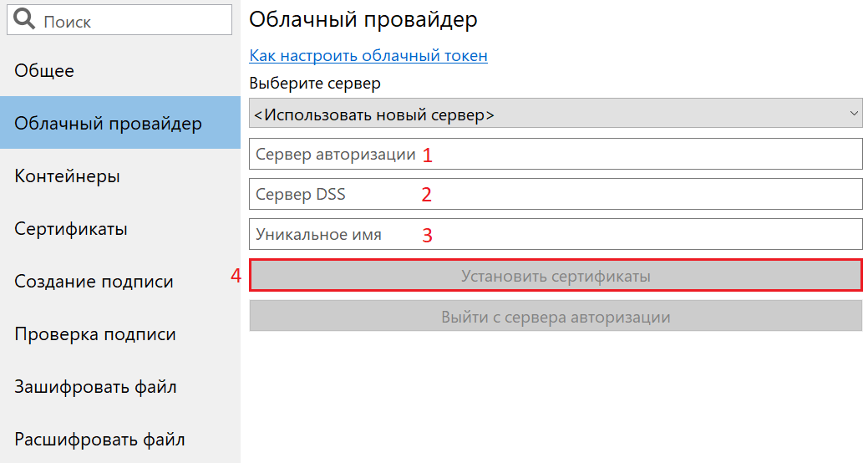This screenshot has height=463, width=868.
Task: Open the Общее settings section
Action: (120, 70)
